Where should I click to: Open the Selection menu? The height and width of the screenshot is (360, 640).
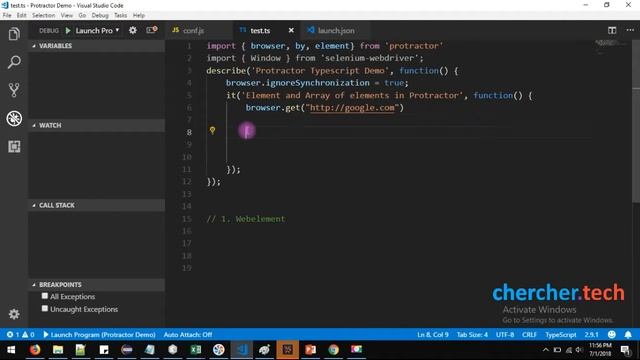44,15
